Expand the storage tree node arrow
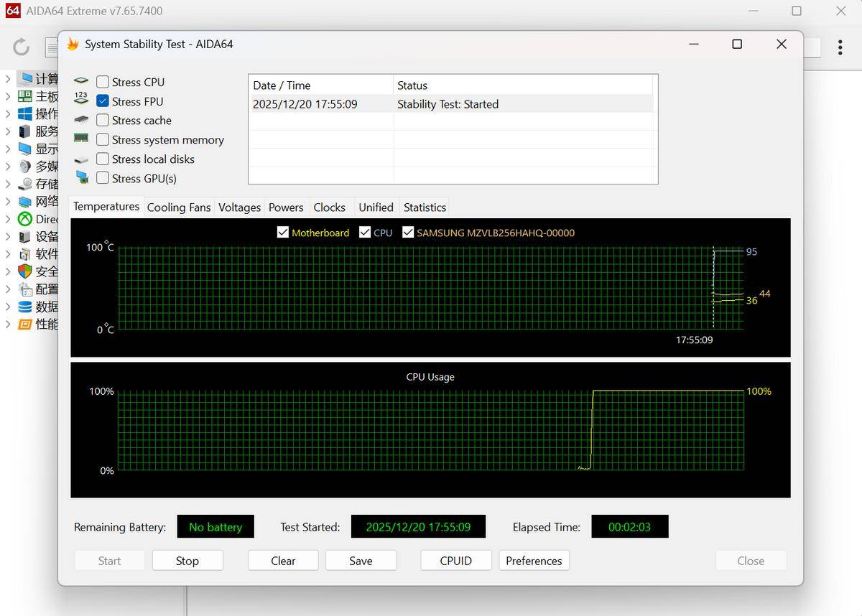 [8, 184]
